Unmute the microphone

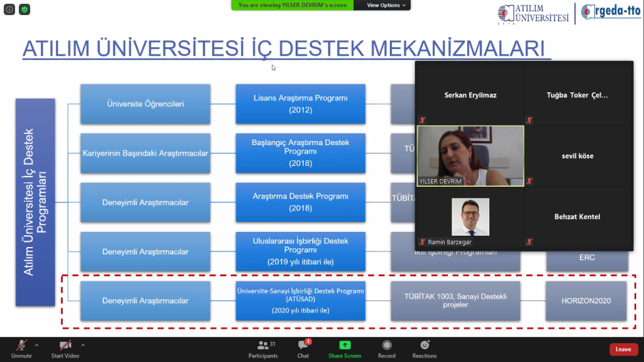click(21, 349)
